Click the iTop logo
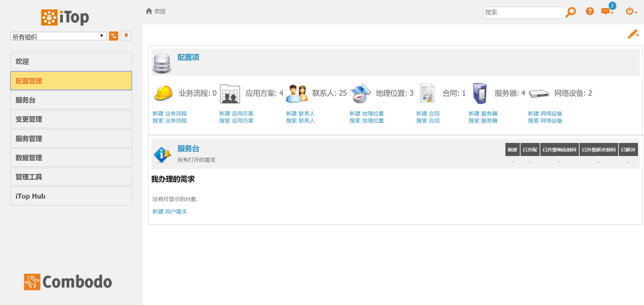Image resolution: width=644 pixels, height=305 pixels. [x=64, y=17]
